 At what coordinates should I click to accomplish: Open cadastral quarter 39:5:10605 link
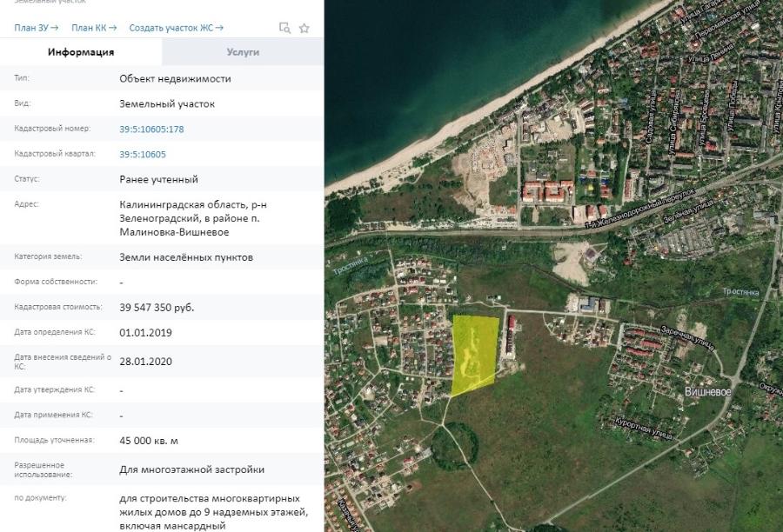tap(143, 155)
